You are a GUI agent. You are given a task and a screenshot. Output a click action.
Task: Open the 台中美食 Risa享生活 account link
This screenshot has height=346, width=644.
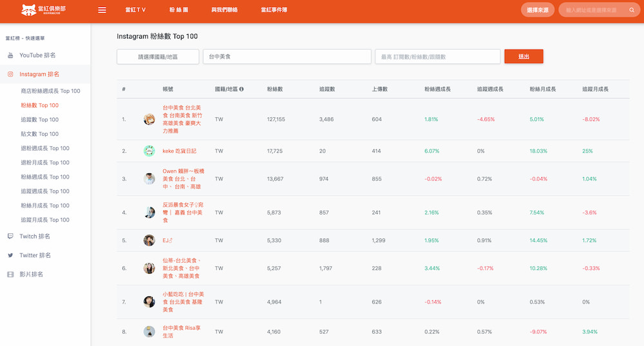pos(182,332)
